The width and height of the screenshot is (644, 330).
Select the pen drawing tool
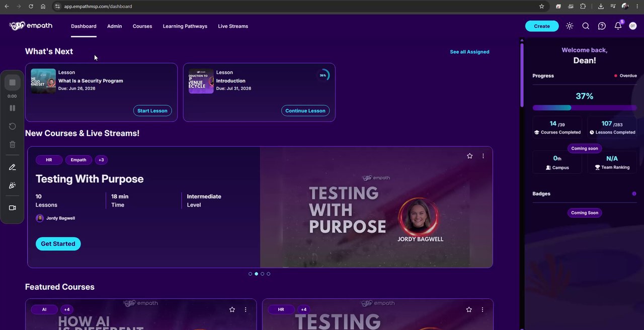pyautogui.click(x=13, y=167)
